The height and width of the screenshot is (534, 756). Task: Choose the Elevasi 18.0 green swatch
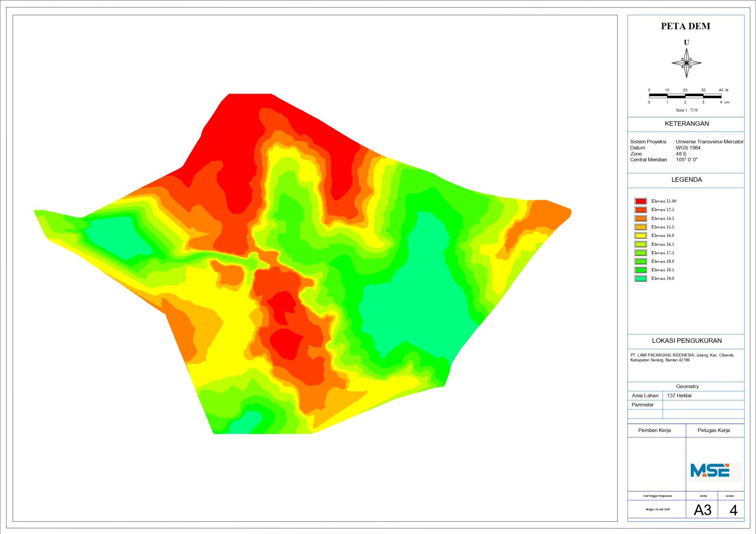pos(641,261)
